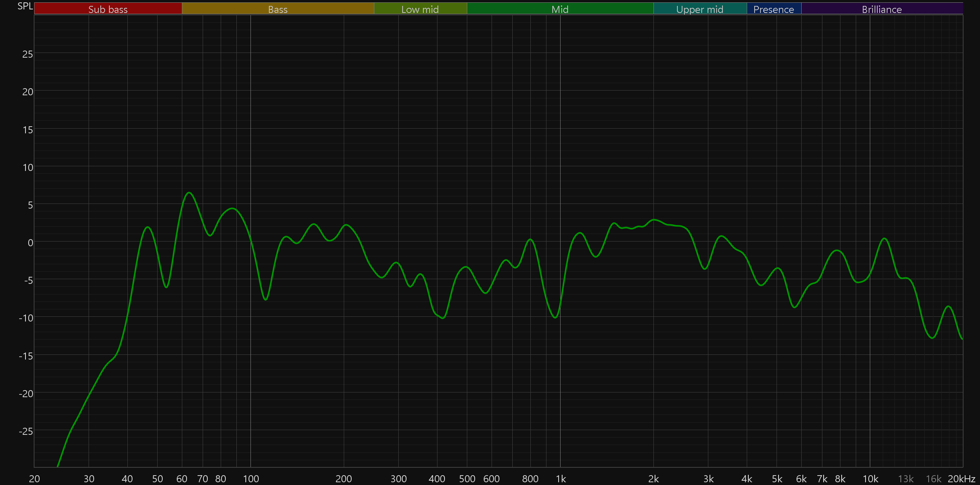
Task: Click the 100 Hz axis label
Action: point(251,479)
